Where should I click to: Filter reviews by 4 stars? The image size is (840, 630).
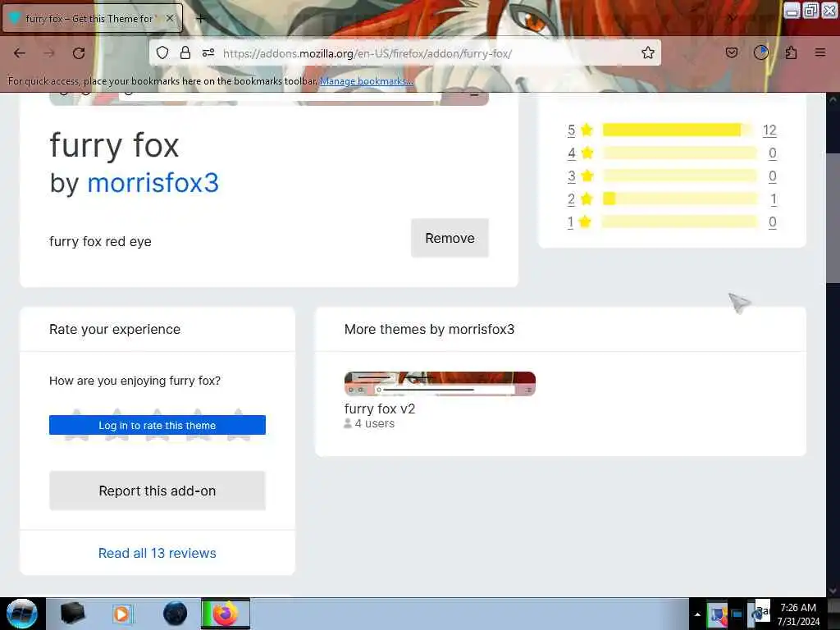pyautogui.click(x=571, y=153)
